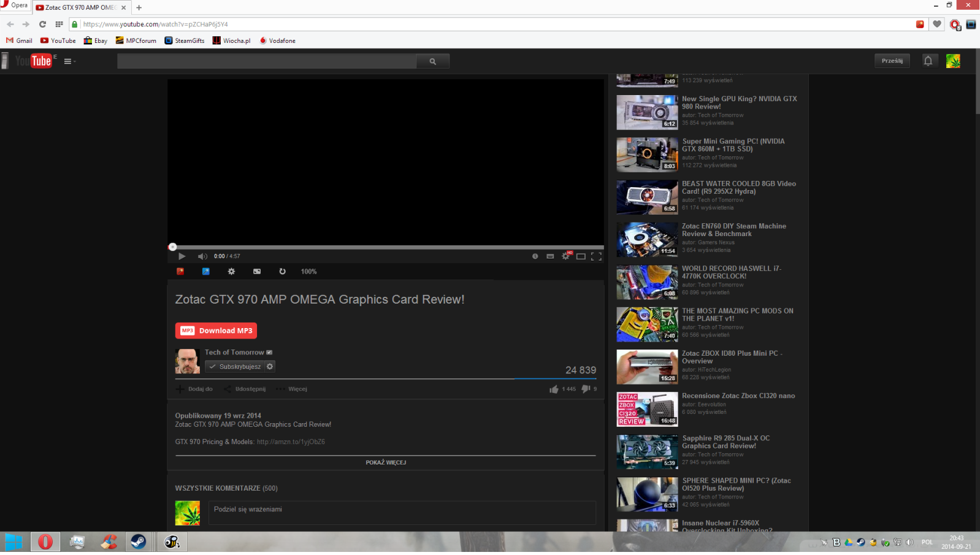Click the Super Mini Gaming PC video thumbnail
Image resolution: width=980 pixels, height=555 pixels.
coord(647,155)
